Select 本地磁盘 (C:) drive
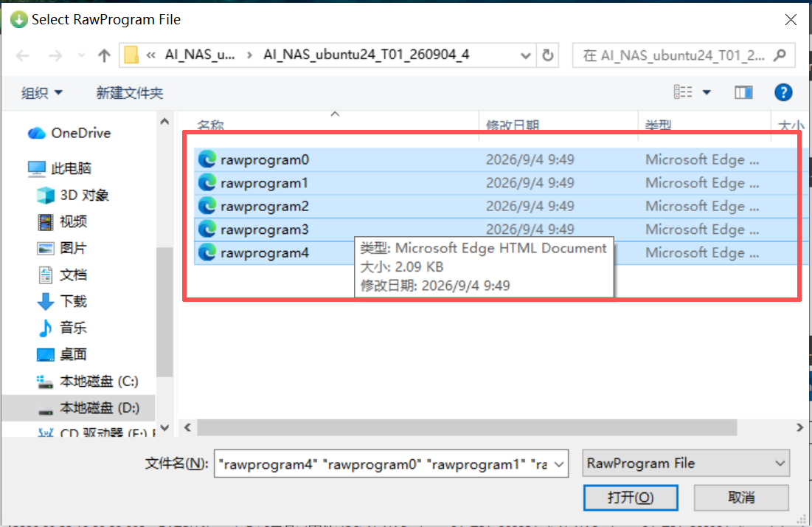The image size is (812, 527). click(98, 382)
